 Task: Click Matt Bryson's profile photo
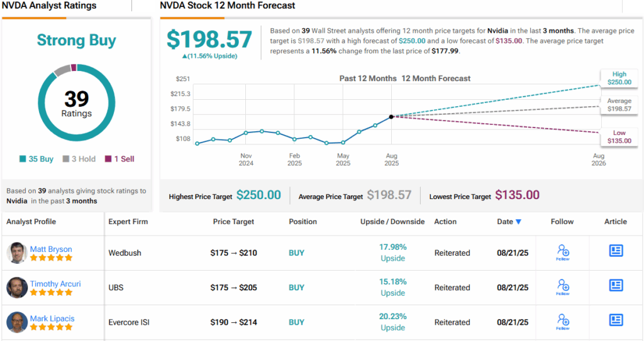16,253
